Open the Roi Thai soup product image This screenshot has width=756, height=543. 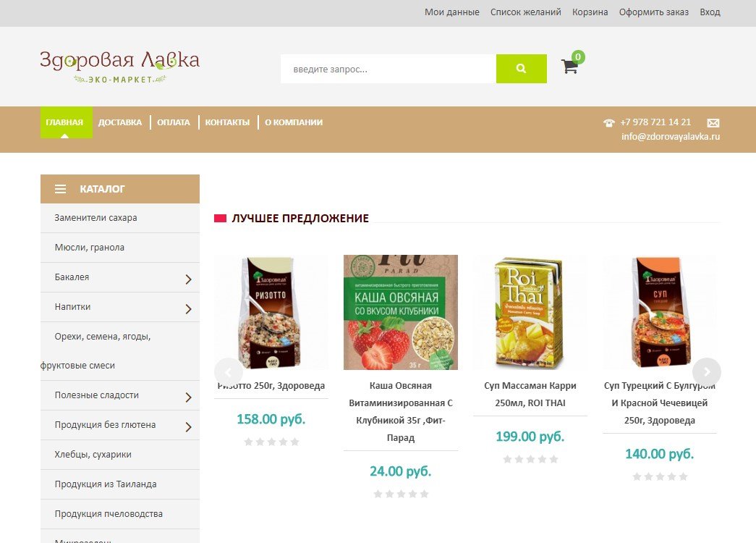pos(530,312)
